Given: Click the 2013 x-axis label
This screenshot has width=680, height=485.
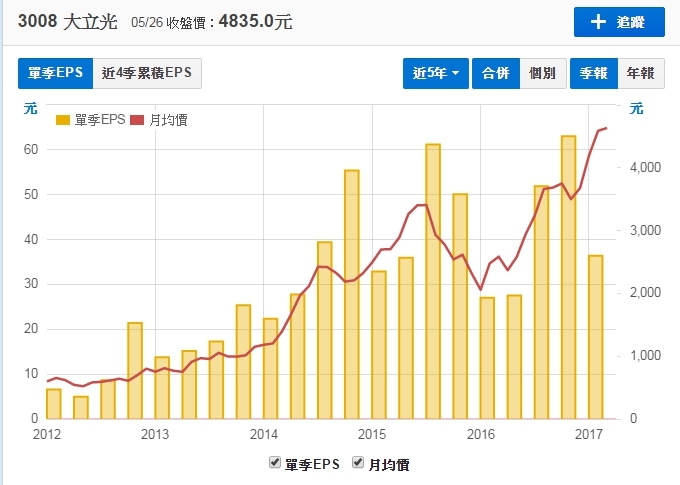Looking at the screenshot, I should click(x=155, y=434).
